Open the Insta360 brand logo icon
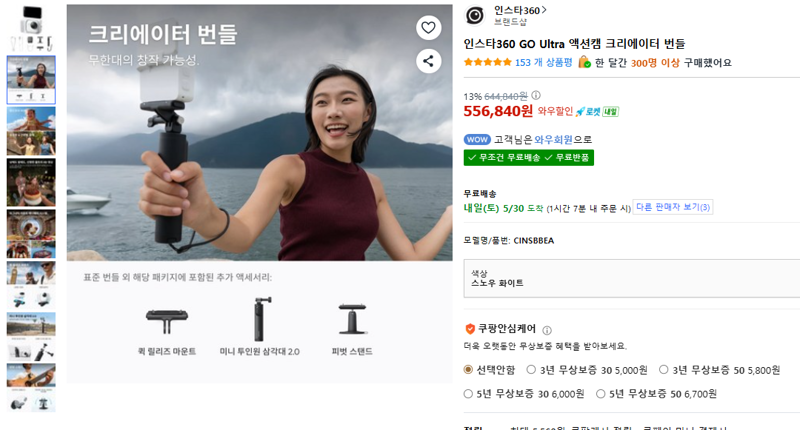This screenshot has height=430, width=800. pyautogui.click(x=475, y=15)
